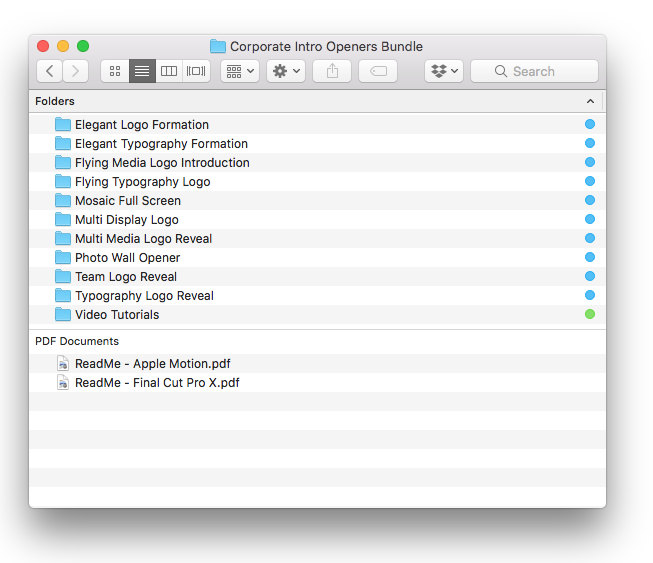
Task: Select ReadMe - Final Cut Pro X.pdf name
Action: click(157, 383)
